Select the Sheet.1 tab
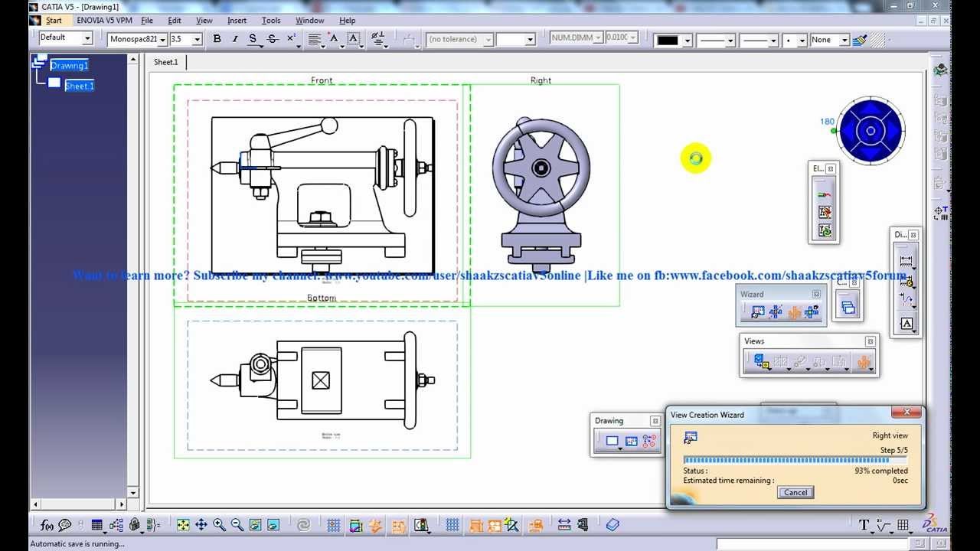Viewport: 980px width, 551px height. coord(165,62)
